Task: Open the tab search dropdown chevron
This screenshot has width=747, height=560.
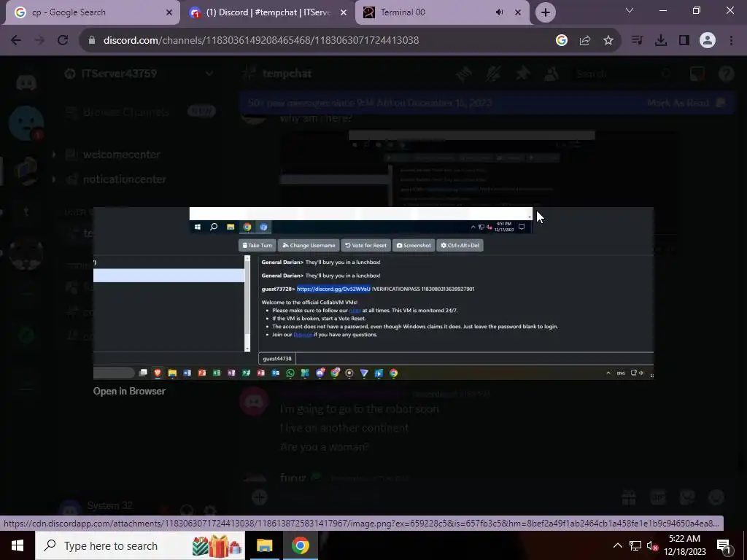Action: 630,10
